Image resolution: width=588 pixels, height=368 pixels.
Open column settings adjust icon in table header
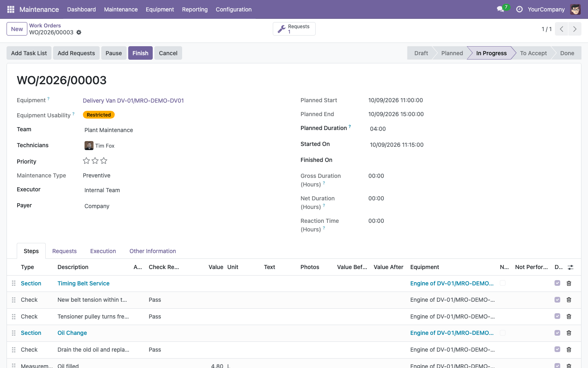pos(570,267)
